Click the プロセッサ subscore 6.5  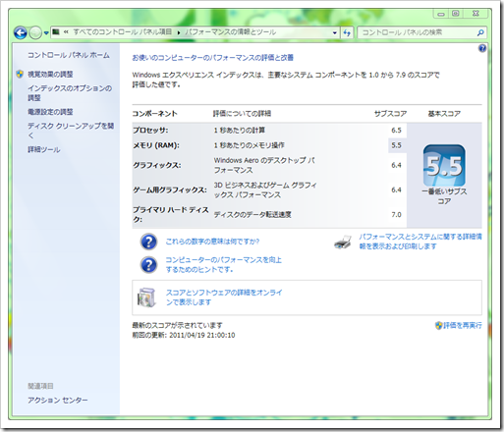click(x=396, y=131)
